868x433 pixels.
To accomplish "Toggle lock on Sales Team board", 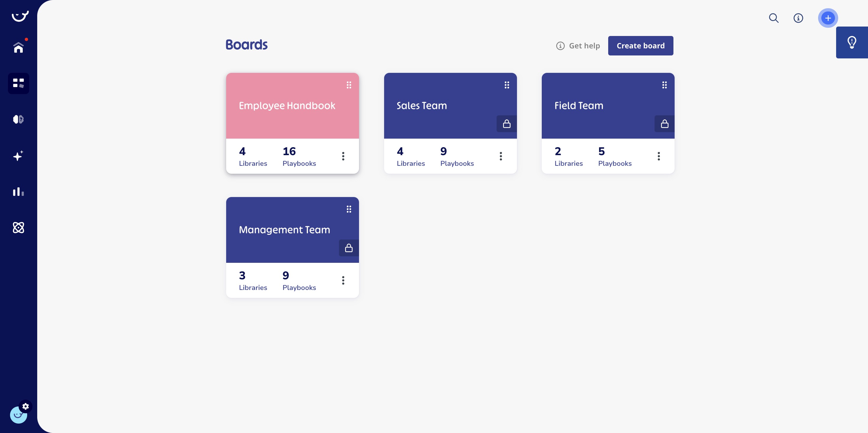I will point(506,124).
